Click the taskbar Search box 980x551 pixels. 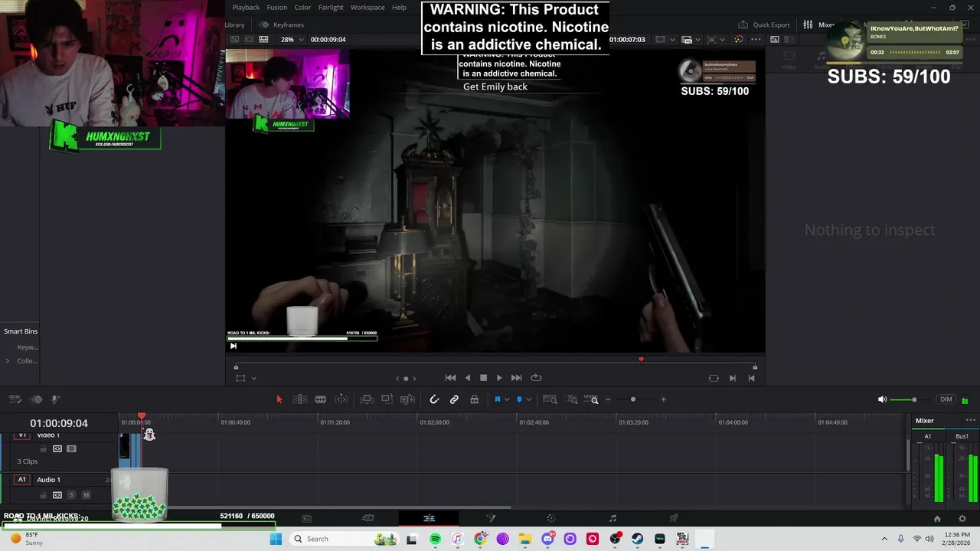(x=345, y=539)
